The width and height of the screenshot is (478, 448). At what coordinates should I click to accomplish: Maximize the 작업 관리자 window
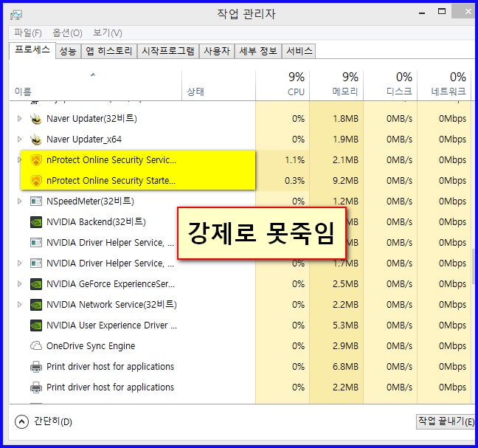pos(442,12)
